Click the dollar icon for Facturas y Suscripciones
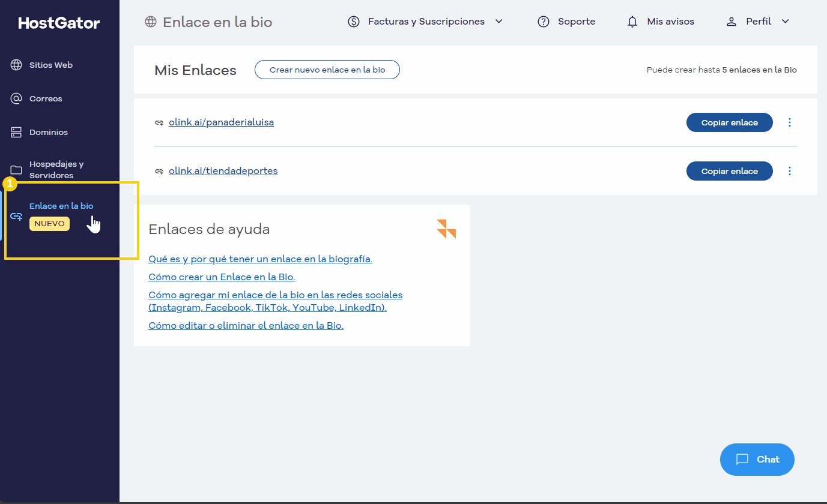The width and height of the screenshot is (827, 504). click(x=354, y=22)
